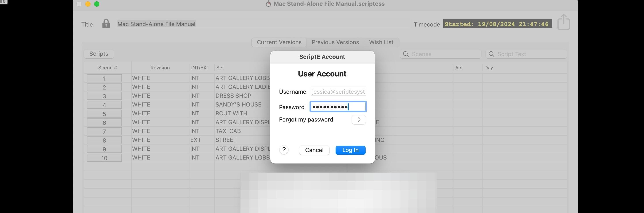This screenshot has height=213, width=644.
Task: Select scene number 10 button
Action: click(x=104, y=158)
